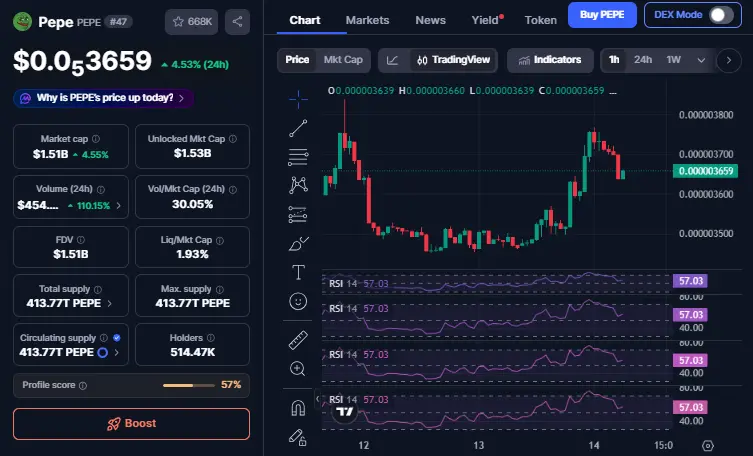Image resolution: width=753 pixels, height=456 pixels.
Task: Select the trend line drawing tool
Action: pyautogui.click(x=298, y=128)
